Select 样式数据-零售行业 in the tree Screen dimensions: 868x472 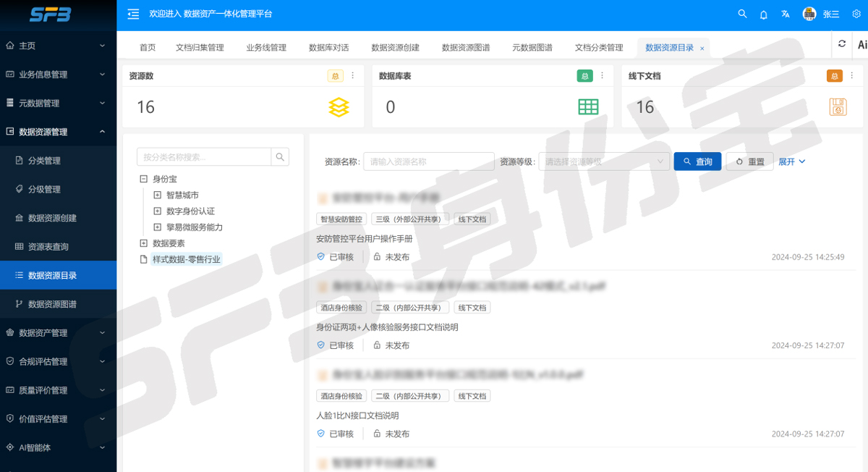click(x=187, y=259)
